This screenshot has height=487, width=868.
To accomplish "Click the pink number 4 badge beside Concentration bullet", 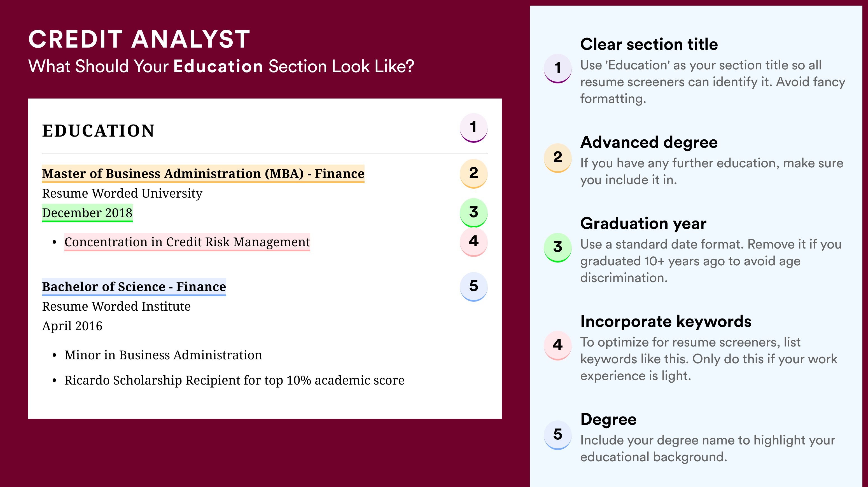I will (473, 242).
